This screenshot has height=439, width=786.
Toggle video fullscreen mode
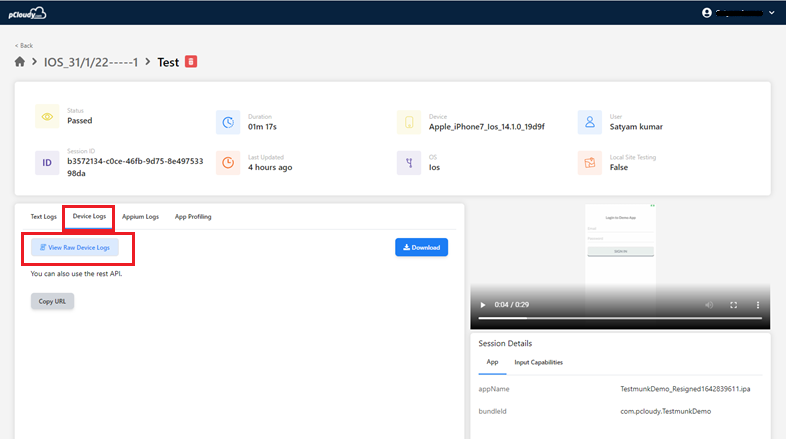pos(733,304)
